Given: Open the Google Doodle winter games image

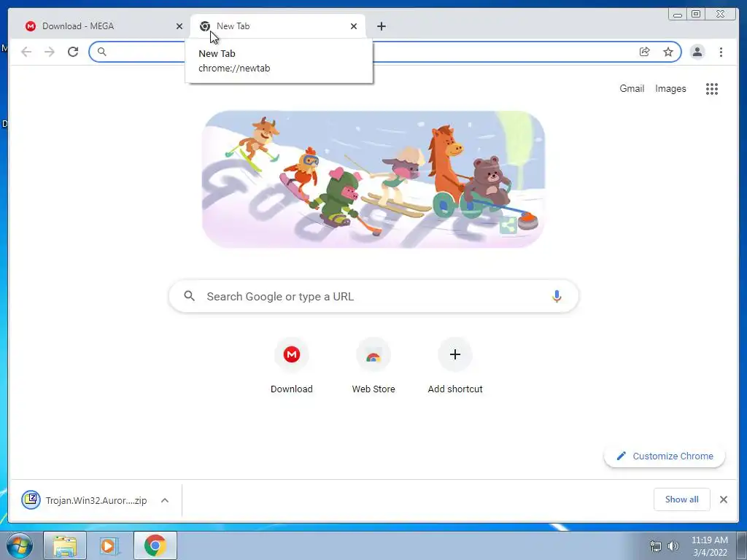Looking at the screenshot, I should 373,179.
